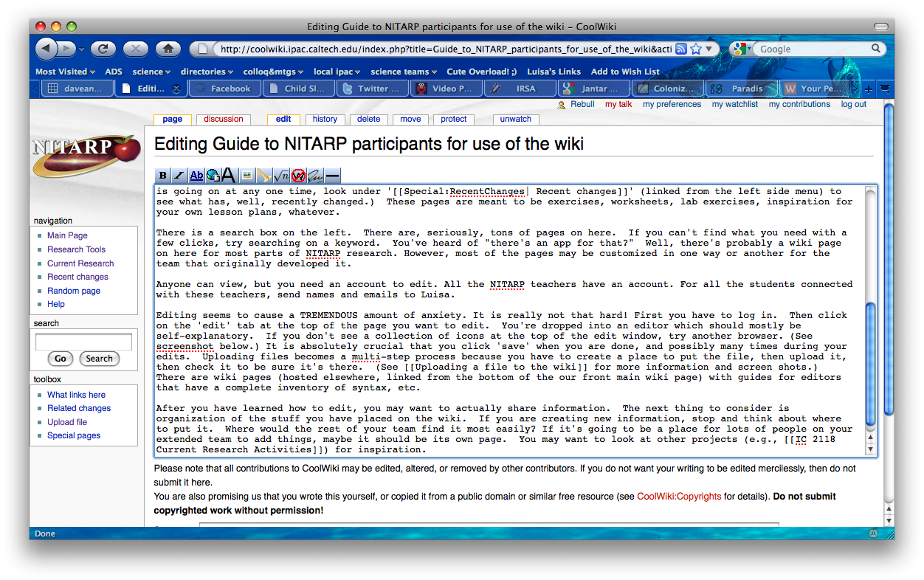The width and height of the screenshot is (924, 580).
Task: Switch to the discussion tab
Action: pyautogui.click(x=224, y=119)
